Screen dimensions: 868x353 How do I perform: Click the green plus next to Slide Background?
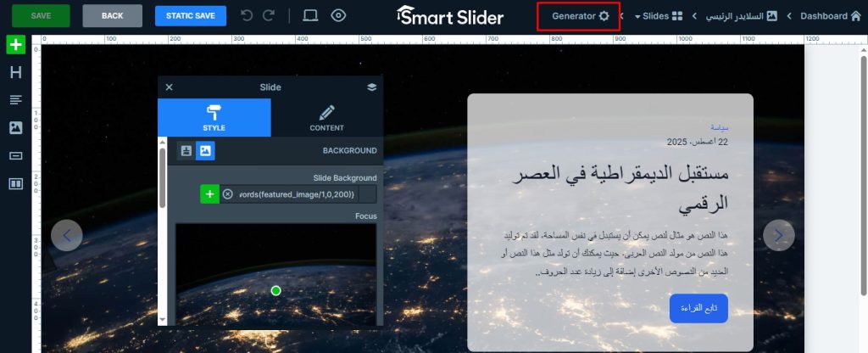pyautogui.click(x=210, y=194)
